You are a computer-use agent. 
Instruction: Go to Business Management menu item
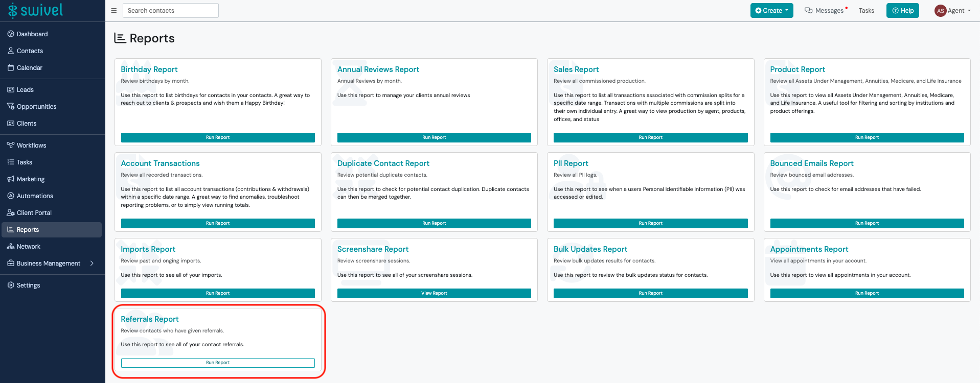coord(52,264)
